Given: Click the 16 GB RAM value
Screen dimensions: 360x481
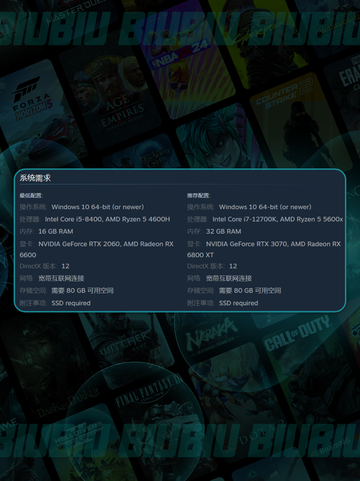Looking at the screenshot, I should pyautogui.click(x=56, y=232).
